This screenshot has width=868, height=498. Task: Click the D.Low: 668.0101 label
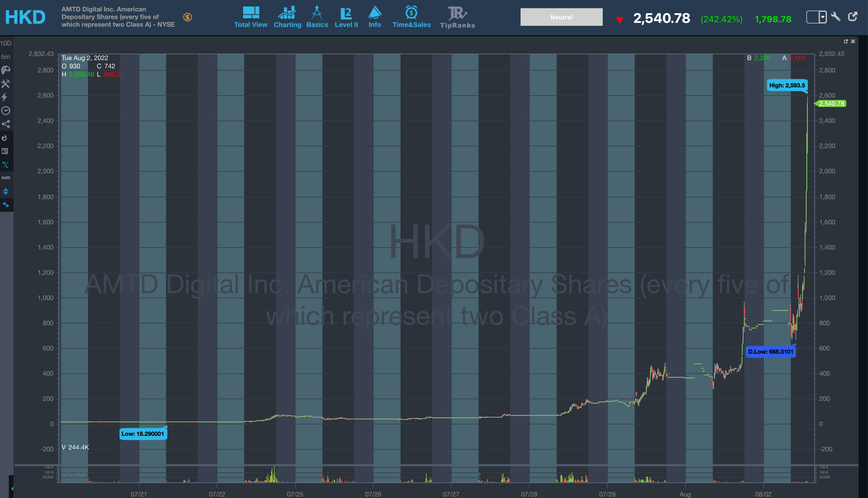point(771,352)
